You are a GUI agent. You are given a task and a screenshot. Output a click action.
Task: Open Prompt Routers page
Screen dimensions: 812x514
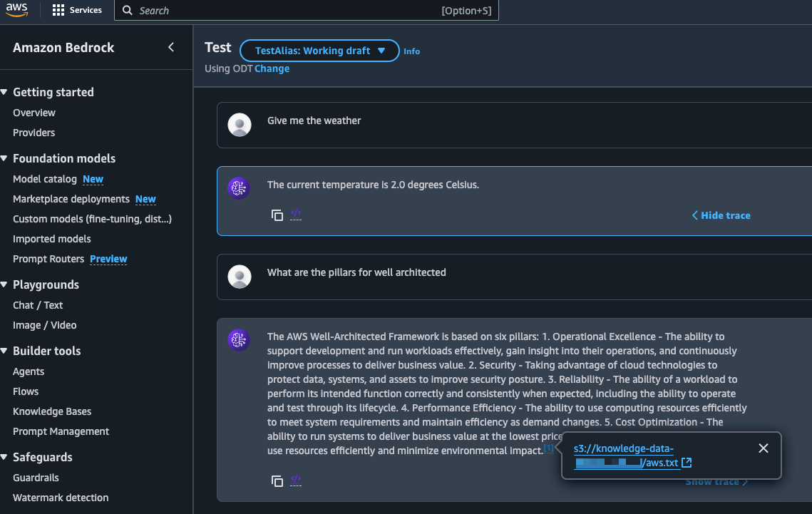point(48,259)
